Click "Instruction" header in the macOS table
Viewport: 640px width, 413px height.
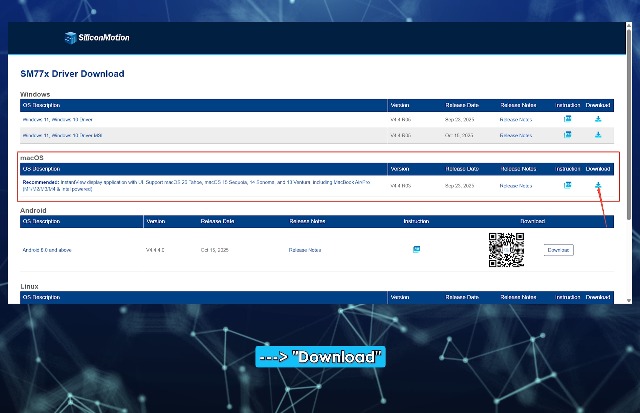(567, 169)
